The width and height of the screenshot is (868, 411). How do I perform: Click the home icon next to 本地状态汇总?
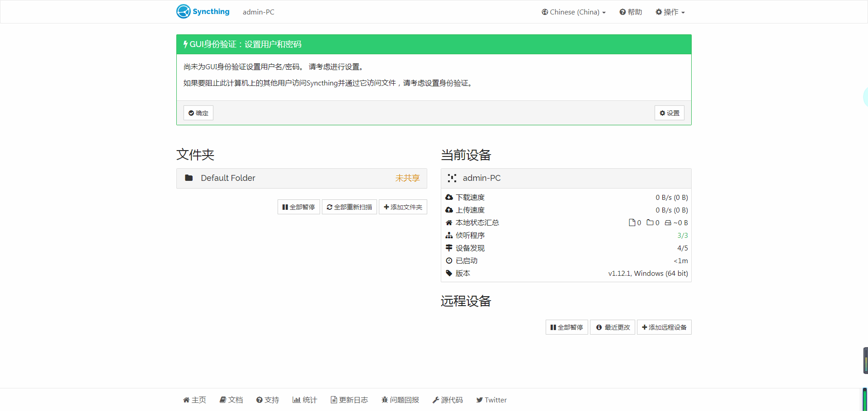tap(449, 222)
